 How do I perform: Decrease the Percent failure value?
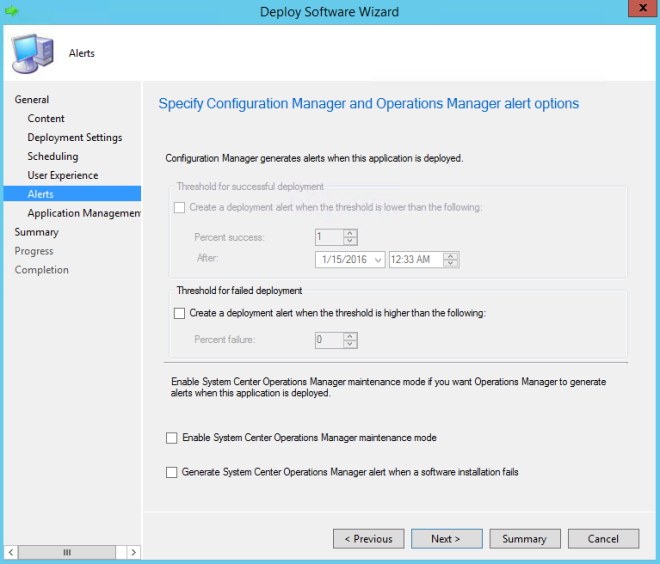tap(350, 344)
